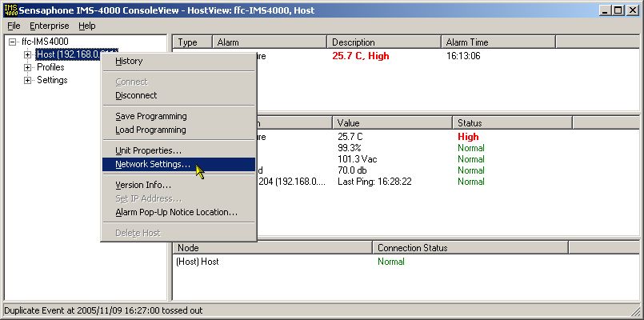644x320 pixels.
Task: Click the 25.7 C value cell
Action: (350, 137)
